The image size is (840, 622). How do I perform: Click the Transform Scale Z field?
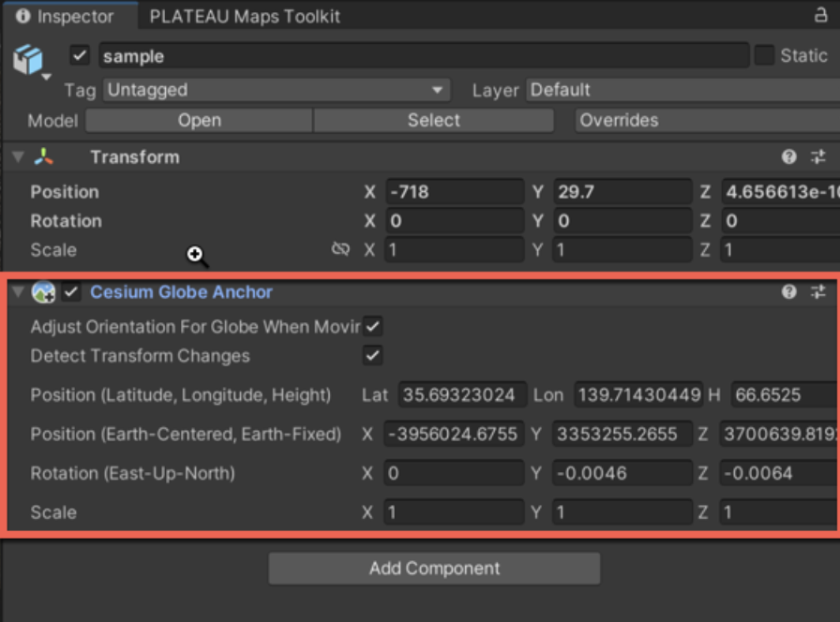pos(781,249)
